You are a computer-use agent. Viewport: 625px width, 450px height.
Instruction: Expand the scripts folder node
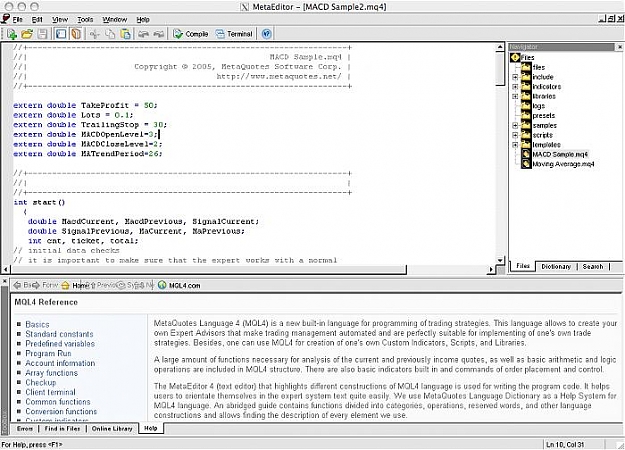coord(515,135)
